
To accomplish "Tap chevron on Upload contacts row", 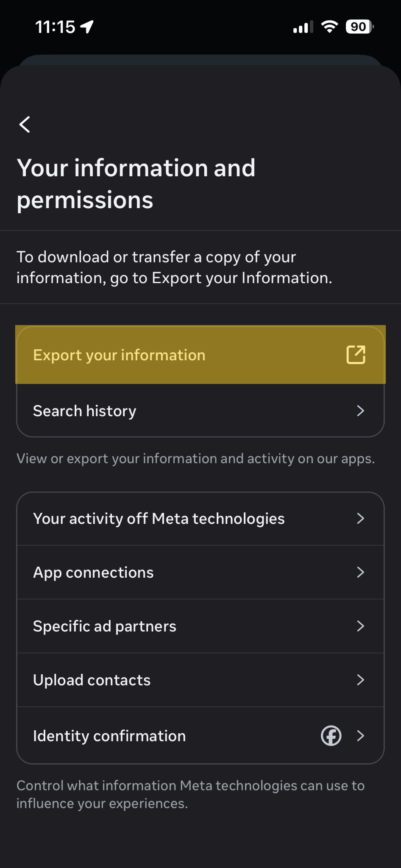I will point(360,680).
